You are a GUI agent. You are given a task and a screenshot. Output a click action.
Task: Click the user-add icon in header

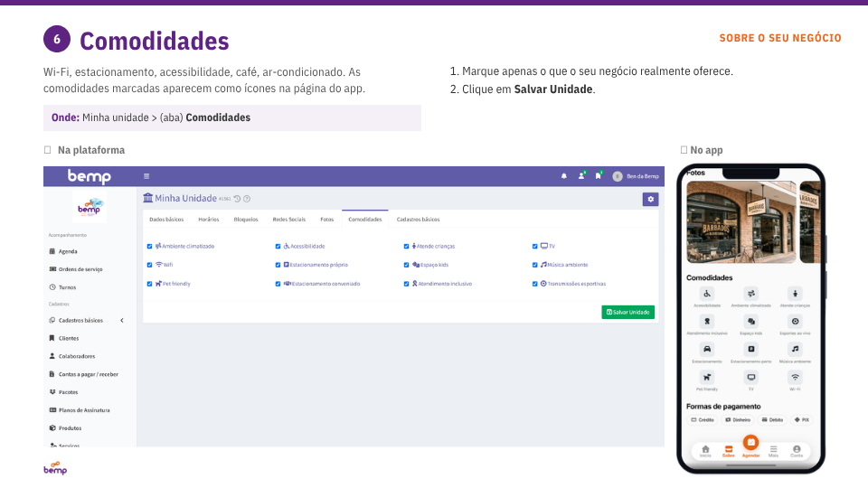[x=581, y=176]
